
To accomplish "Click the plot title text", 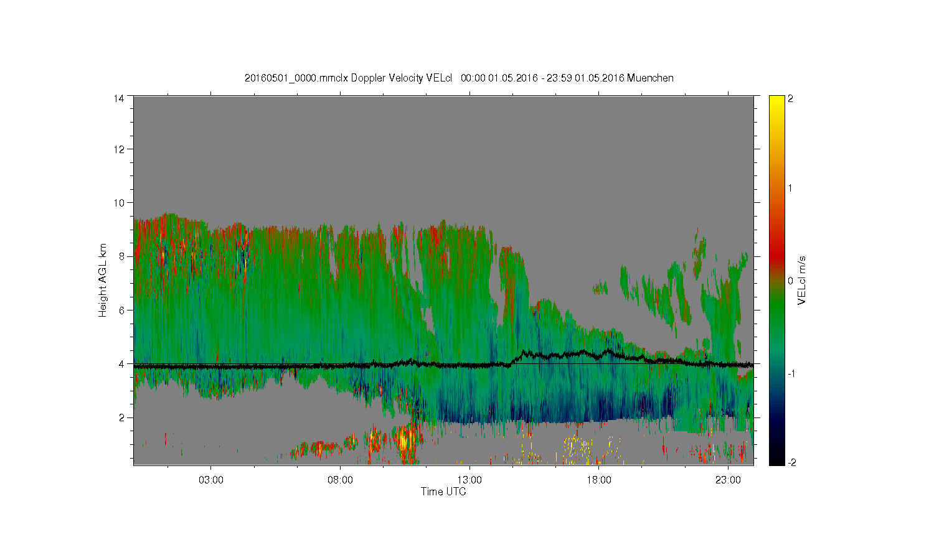I will [459, 78].
